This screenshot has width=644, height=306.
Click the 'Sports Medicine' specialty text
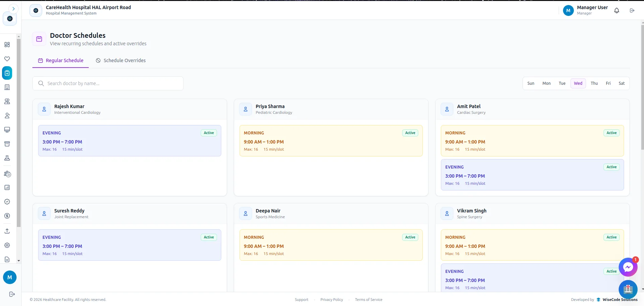[x=270, y=217]
